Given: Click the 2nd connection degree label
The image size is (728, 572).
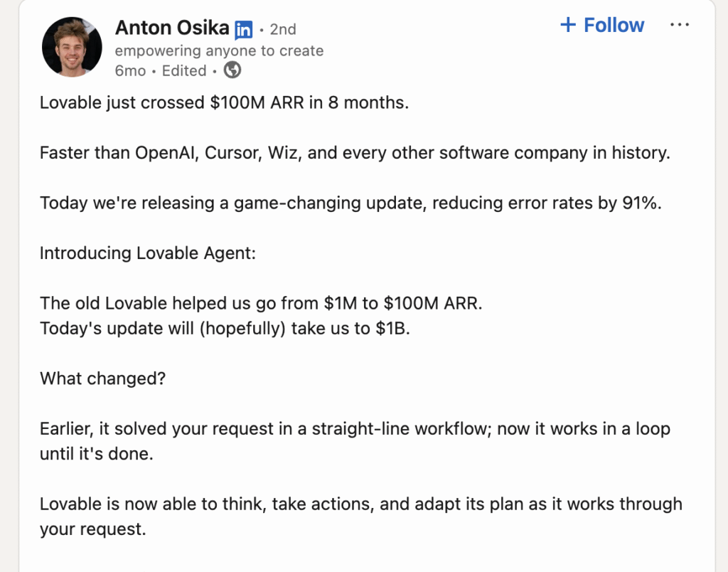Looking at the screenshot, I should (282, 29).
